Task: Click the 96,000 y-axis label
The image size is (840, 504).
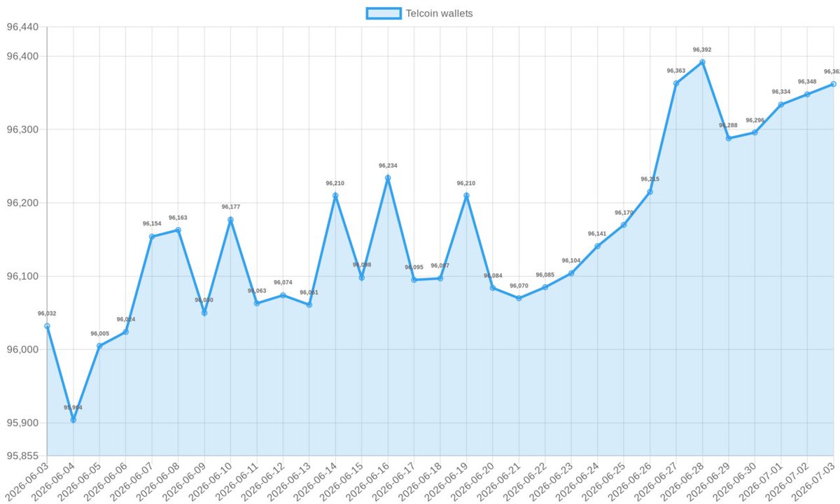Action: [x=22, y=350]
